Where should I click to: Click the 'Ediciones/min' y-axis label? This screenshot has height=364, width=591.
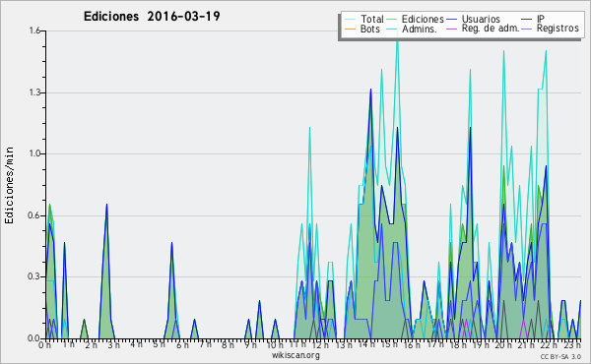pos(9,185)
